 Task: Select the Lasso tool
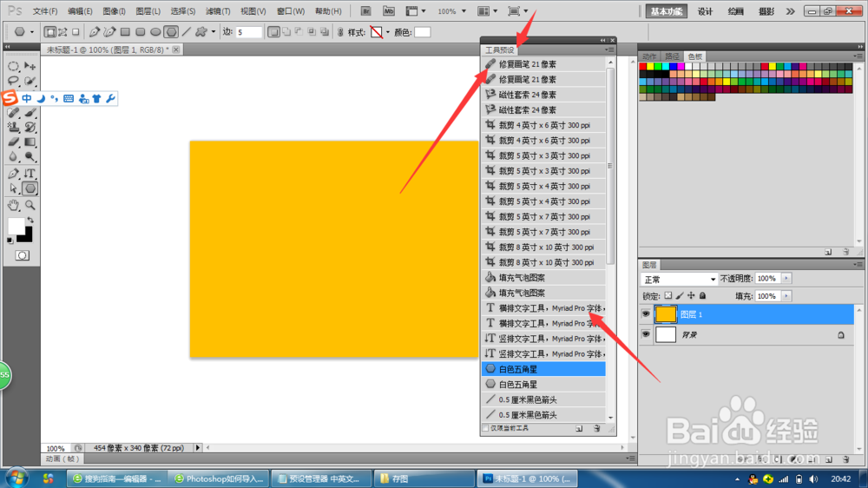click(13, 82)
